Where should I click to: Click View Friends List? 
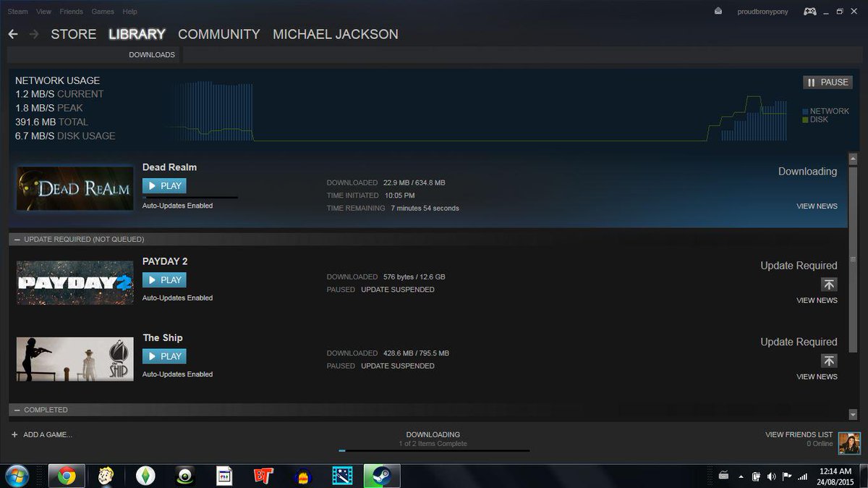tap(799, 434)
